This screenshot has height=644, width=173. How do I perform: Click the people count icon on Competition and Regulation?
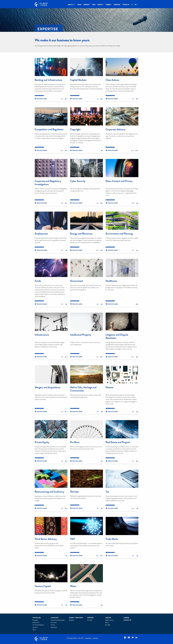(x=65, y=150)
